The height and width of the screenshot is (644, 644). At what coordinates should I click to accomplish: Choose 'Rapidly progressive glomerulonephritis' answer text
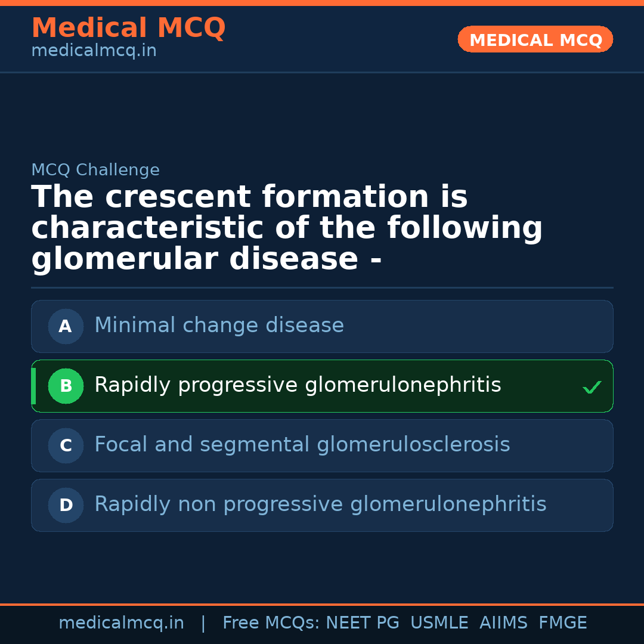tap(298, 385)
